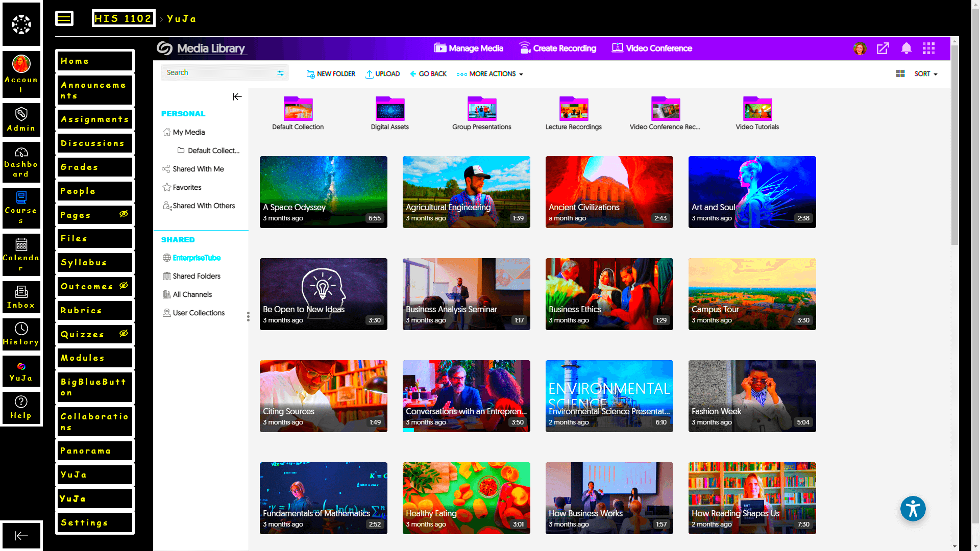Open the Canvas hamburger navigation menu

[x=64, y=19]
